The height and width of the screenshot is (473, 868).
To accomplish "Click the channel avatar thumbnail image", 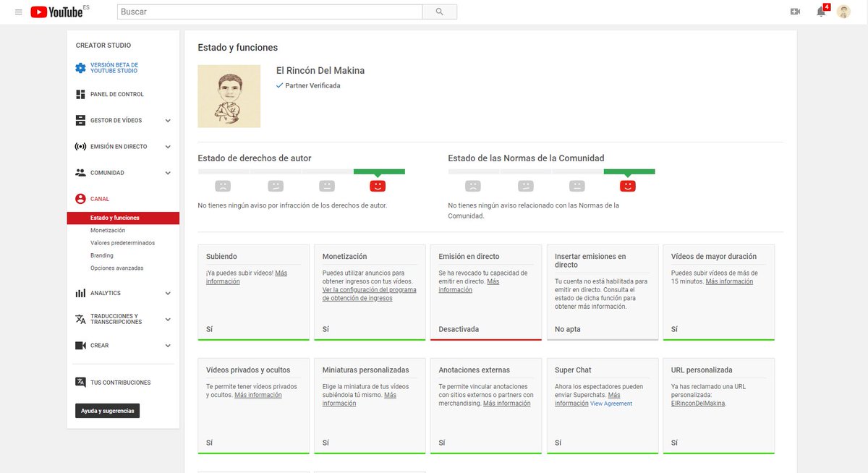I will [x=229, y=96].
